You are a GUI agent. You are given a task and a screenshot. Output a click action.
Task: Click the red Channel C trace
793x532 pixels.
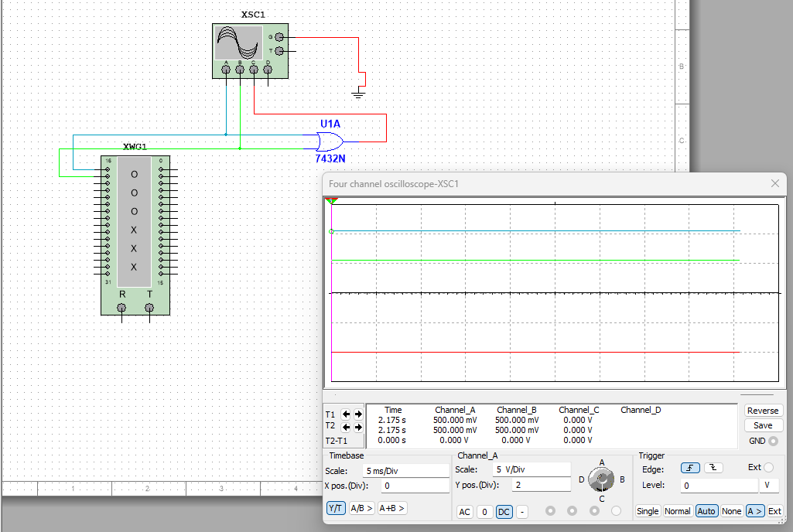coord(535,352)
